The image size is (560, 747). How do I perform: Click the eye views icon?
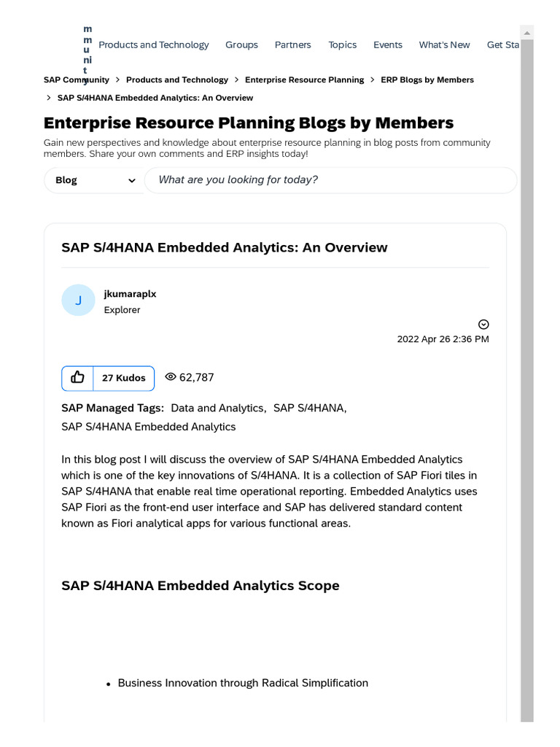pos(171,377)
